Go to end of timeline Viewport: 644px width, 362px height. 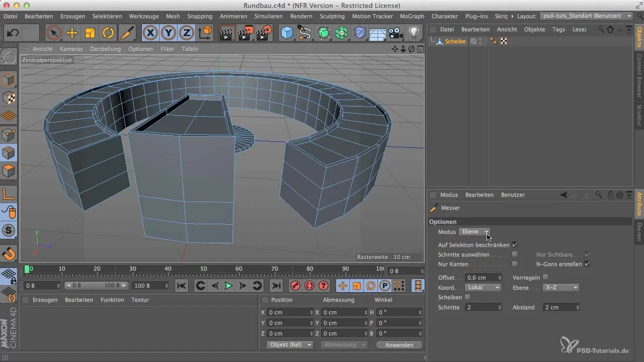[276, 286]
